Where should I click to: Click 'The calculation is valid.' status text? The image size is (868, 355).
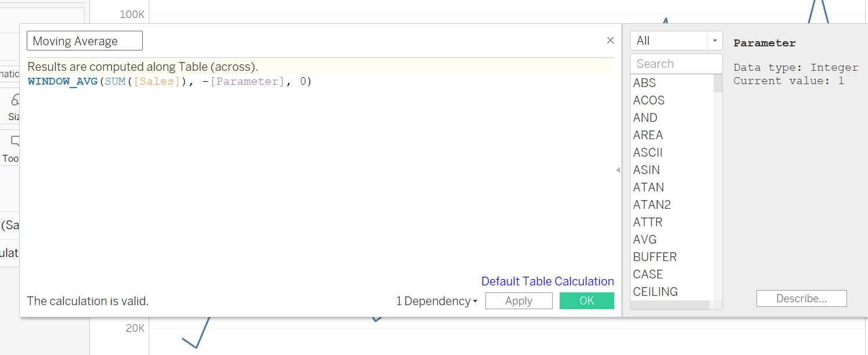tap(88, 301)
